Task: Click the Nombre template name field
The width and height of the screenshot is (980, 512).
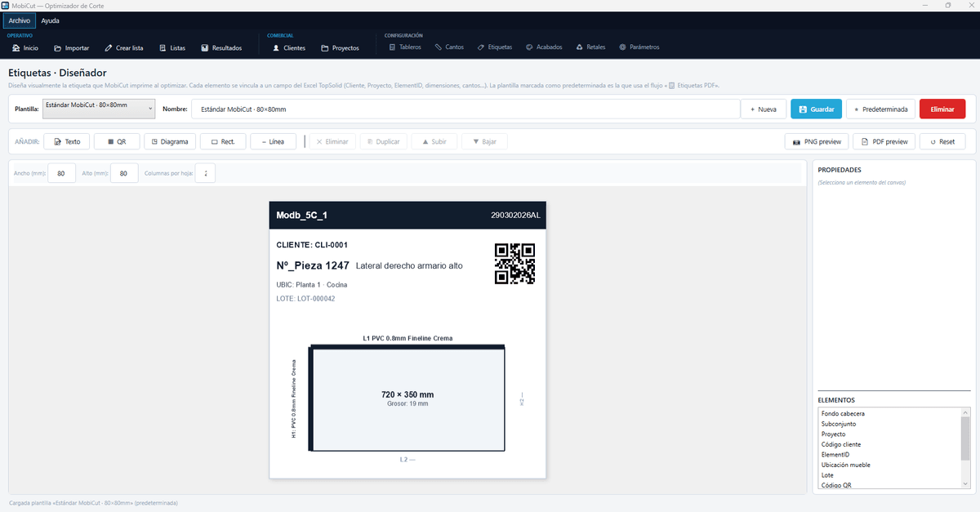Action: (465, 109)
